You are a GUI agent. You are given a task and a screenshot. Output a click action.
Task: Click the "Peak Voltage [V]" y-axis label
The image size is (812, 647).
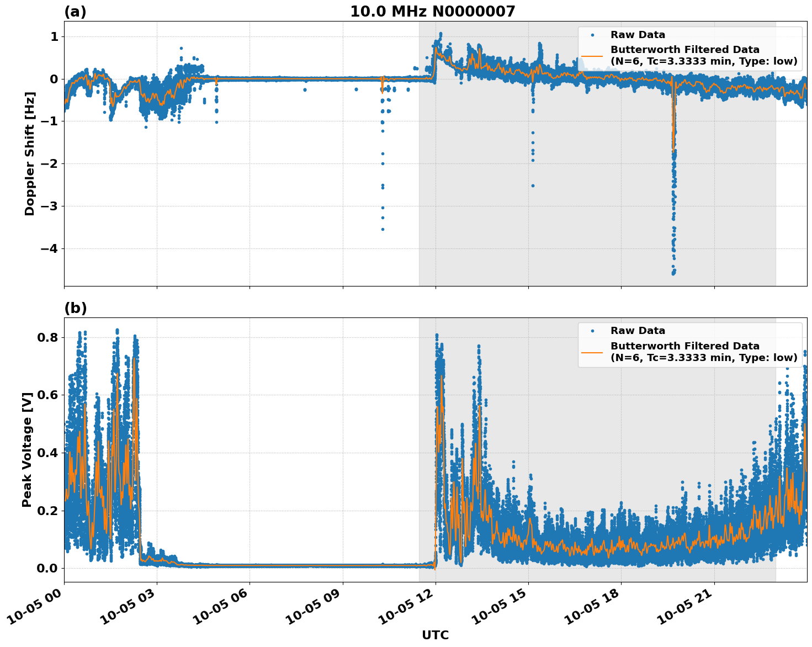coord(27,449)
